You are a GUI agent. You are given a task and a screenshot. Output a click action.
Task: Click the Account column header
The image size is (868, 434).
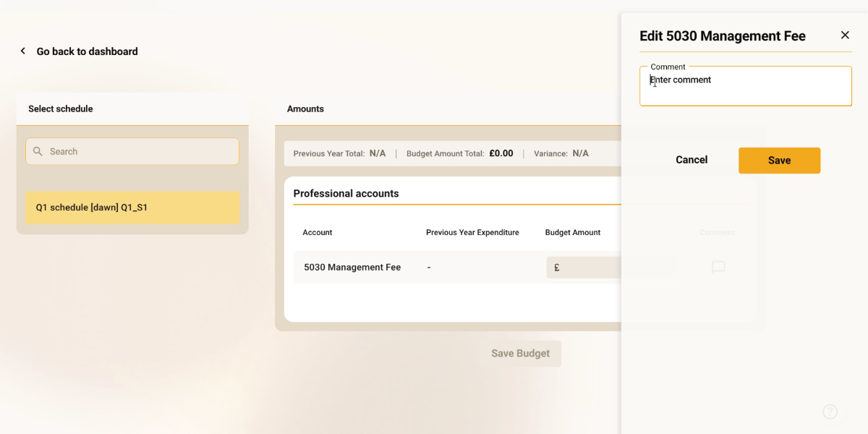[x=318, y=233]
